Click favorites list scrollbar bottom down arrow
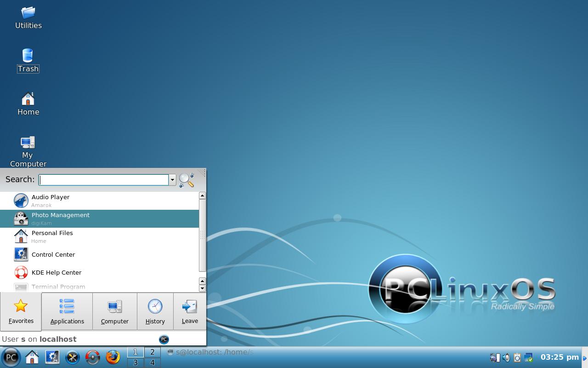This screenshot has width=588, height=368. pos(202,288)
